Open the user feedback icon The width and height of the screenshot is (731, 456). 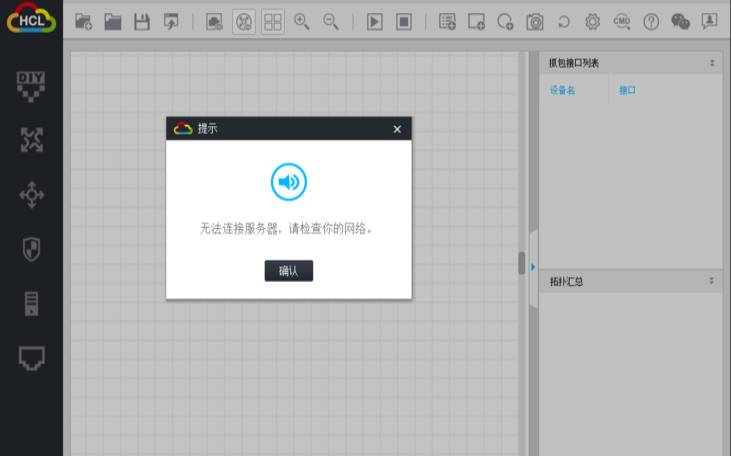pyautogui.click(x=709, y=21)
